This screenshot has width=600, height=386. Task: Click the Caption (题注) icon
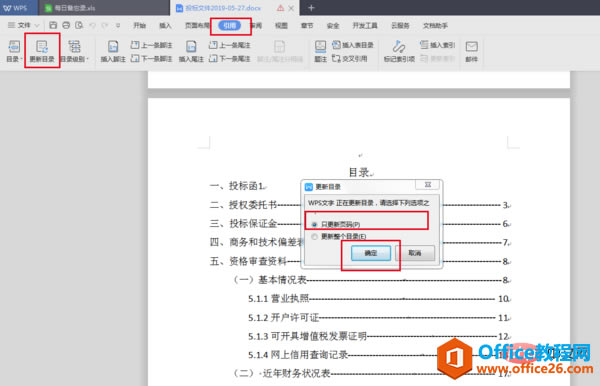click(320, 51)
